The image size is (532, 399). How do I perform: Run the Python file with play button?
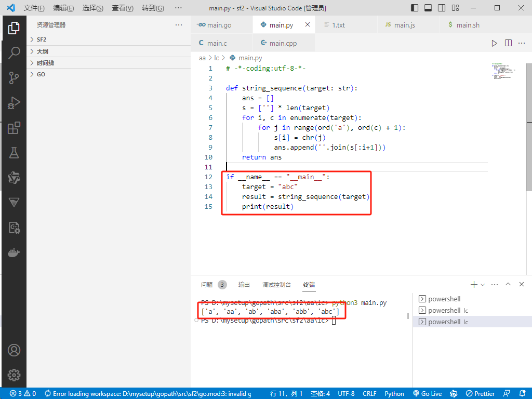tap(495, 43)
